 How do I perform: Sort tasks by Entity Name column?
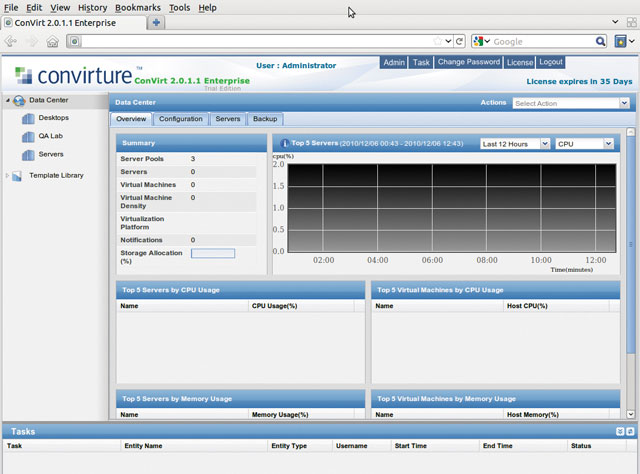point(194,446)
